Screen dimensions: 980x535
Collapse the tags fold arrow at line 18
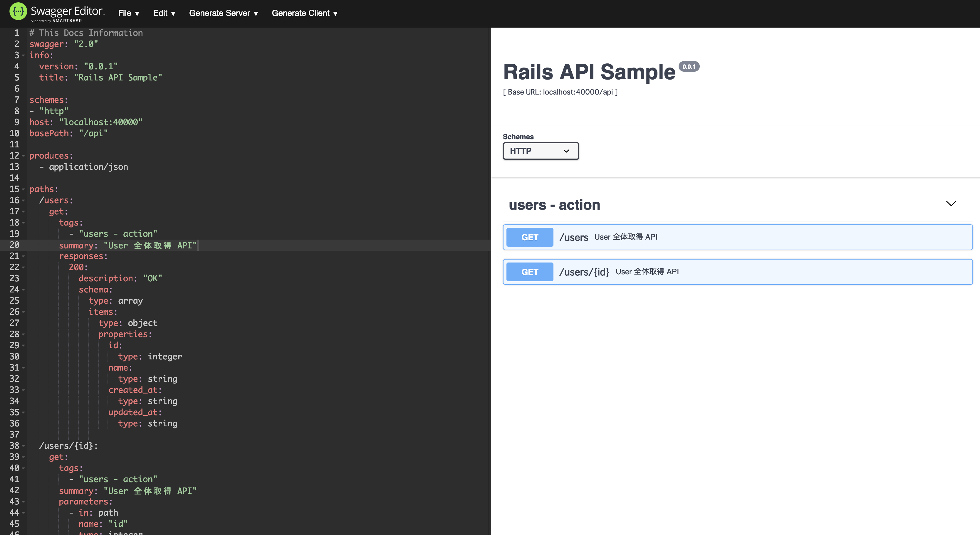[x=23, y=223]
